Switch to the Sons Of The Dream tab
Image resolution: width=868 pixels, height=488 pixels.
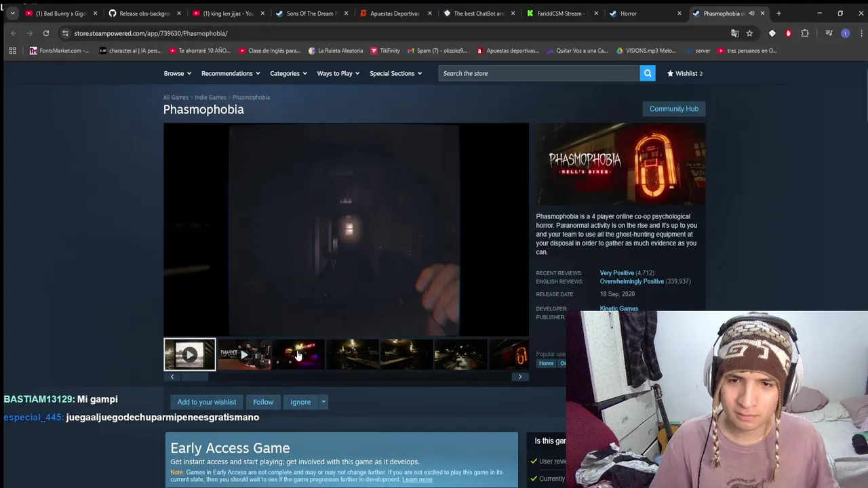[311, 13]
